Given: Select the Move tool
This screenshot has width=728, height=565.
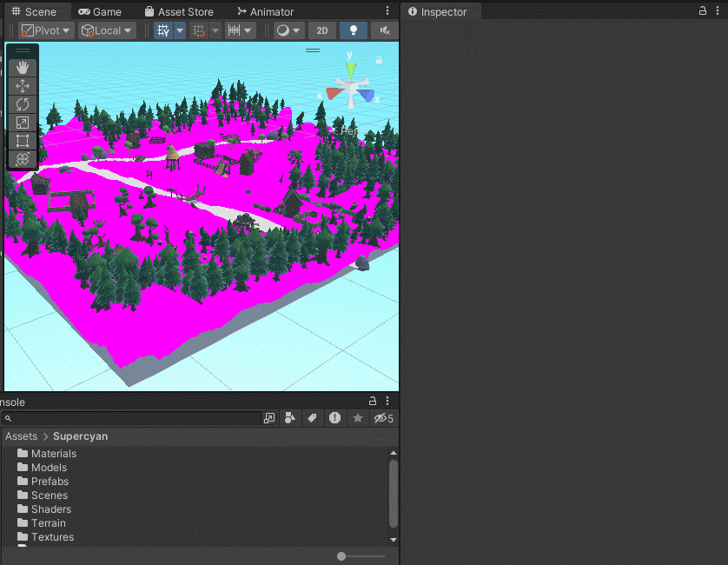Looking at the screenshot, I should pos(23,86).
